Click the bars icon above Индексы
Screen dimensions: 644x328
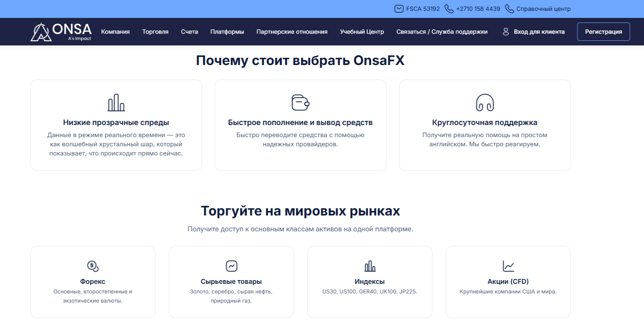[370, 266]
